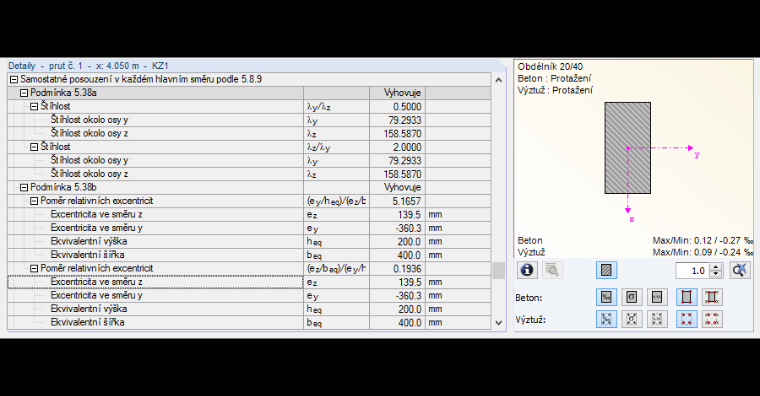
Task: Toggle Výztuž stress sigma display icon
Action: [632, 319]
